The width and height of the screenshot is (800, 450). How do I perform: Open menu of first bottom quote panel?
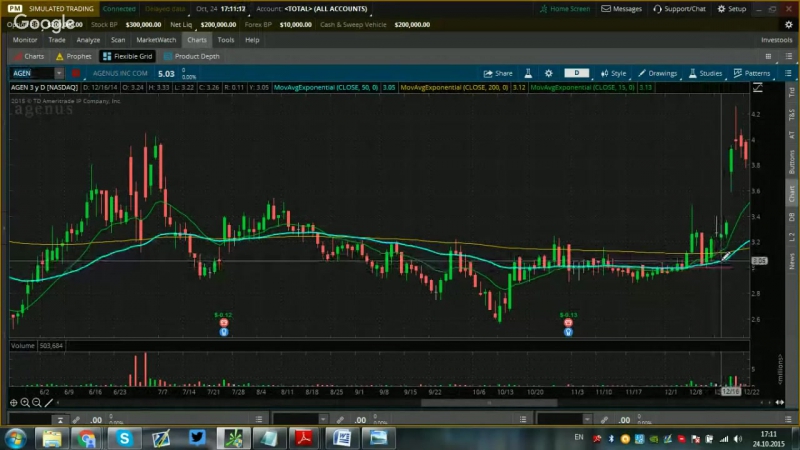259,419
